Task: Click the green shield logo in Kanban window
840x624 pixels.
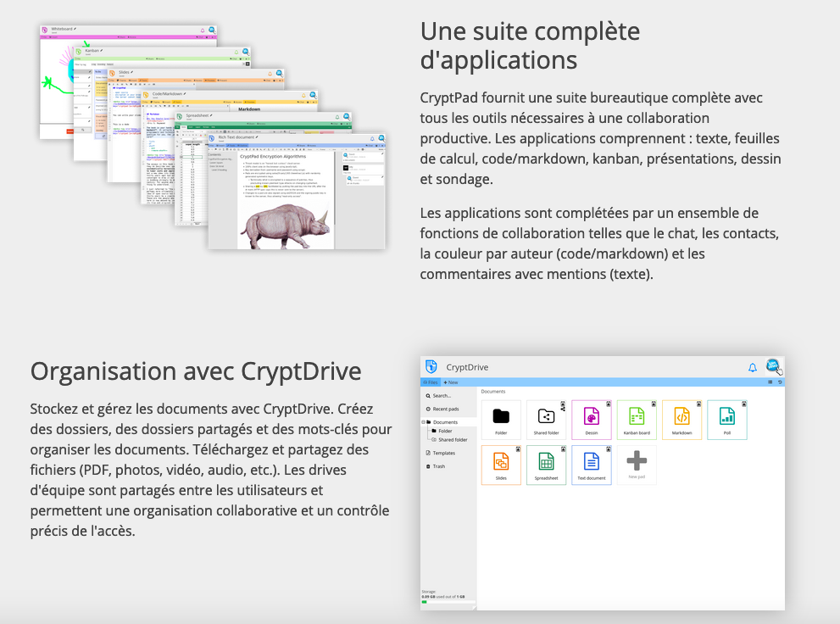Action: point(78,52)
